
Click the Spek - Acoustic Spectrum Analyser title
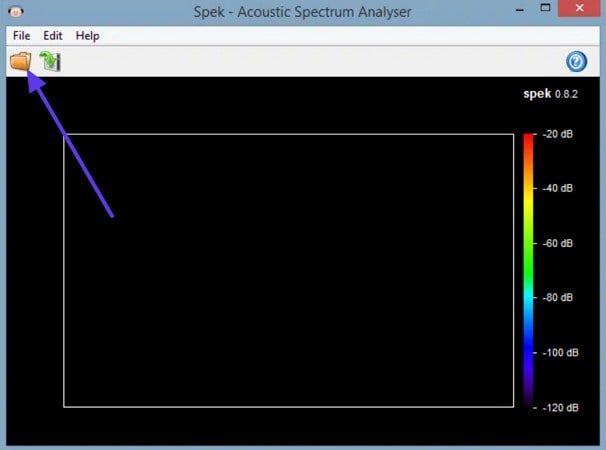[302, 12]
